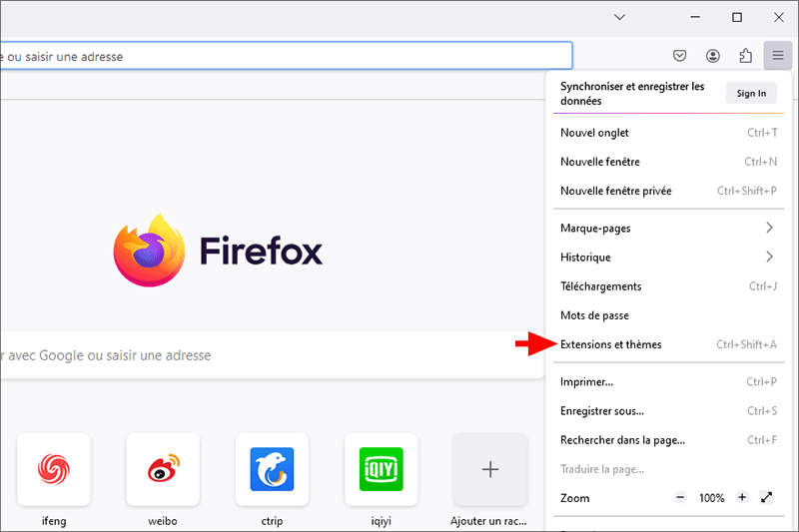
Task: Focus the top address bar field
Action: click(287, 56)
